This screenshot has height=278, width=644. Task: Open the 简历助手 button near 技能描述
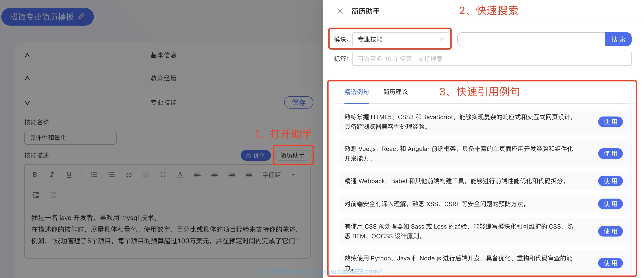point(292,155)
